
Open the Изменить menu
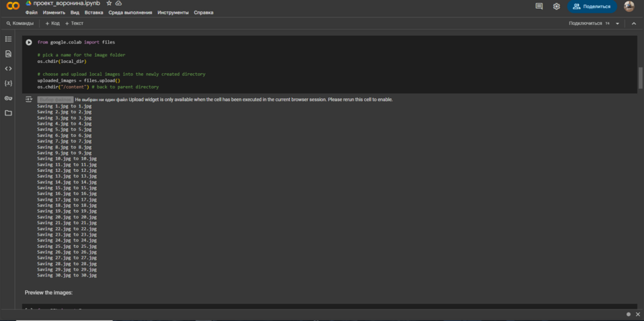pyautogui.click(x=54, y=13)
